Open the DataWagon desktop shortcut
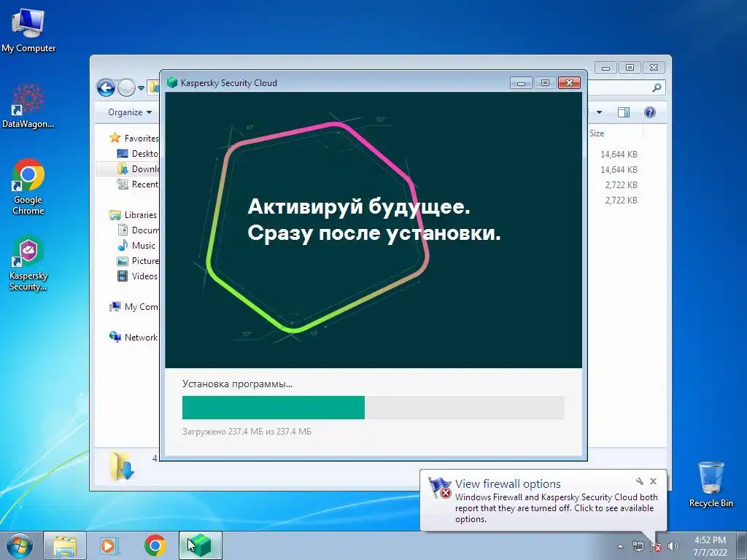The height and width of the screenshot is (560, 747). coord(28,105)
